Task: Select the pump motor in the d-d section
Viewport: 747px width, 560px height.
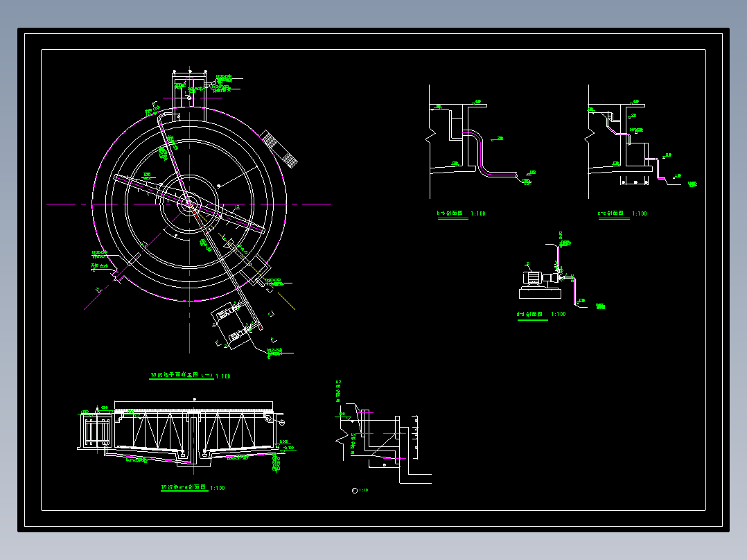Action: [533, 278]
